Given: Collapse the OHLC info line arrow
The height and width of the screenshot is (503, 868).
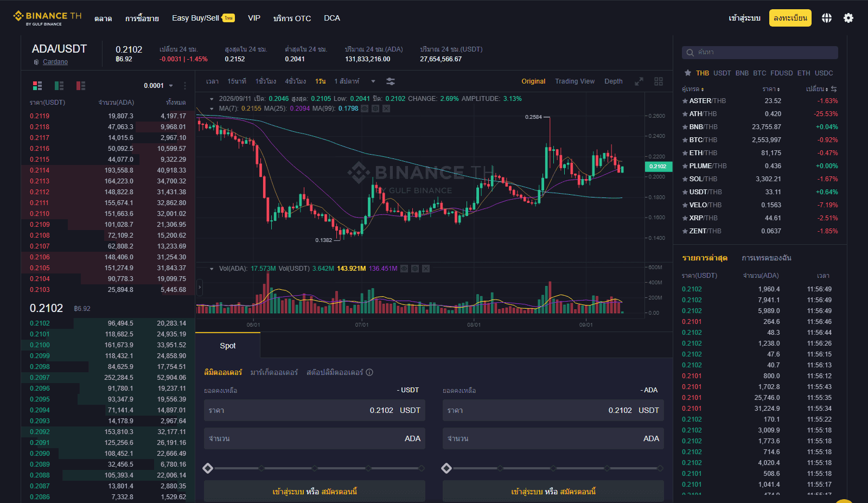Looking at the screenshot, I should coord(212,99).
